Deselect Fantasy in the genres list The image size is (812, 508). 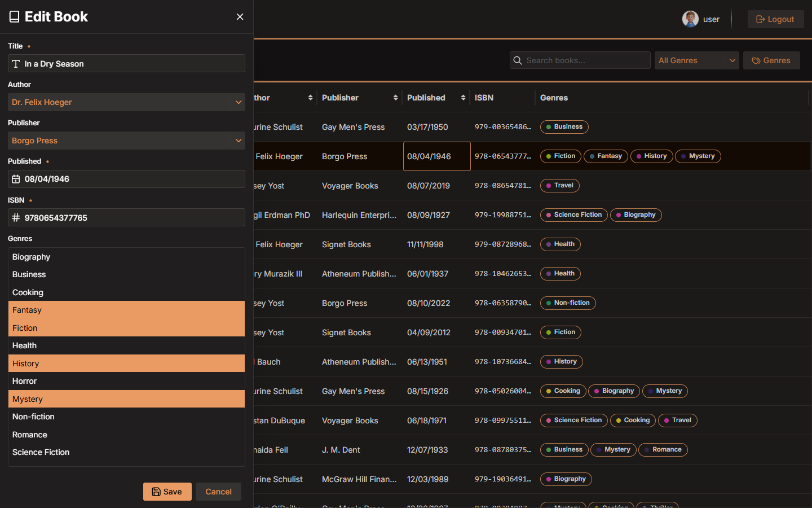pyautogui.click(x=126, y=310)
